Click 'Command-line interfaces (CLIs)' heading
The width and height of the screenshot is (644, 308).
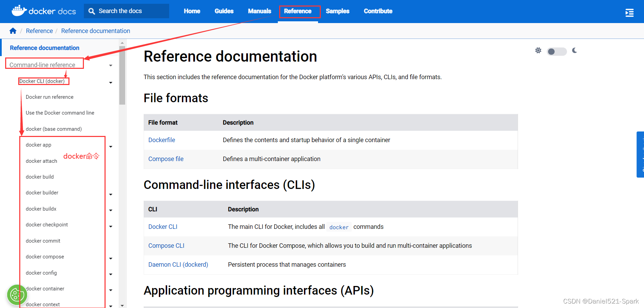point(229,185)
